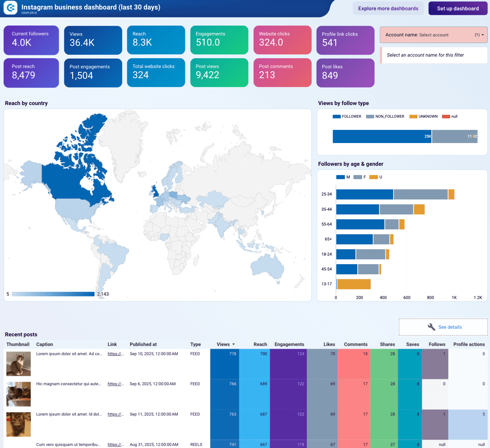
Task: Select the Current followers scorecard
Action: [31, 40]
